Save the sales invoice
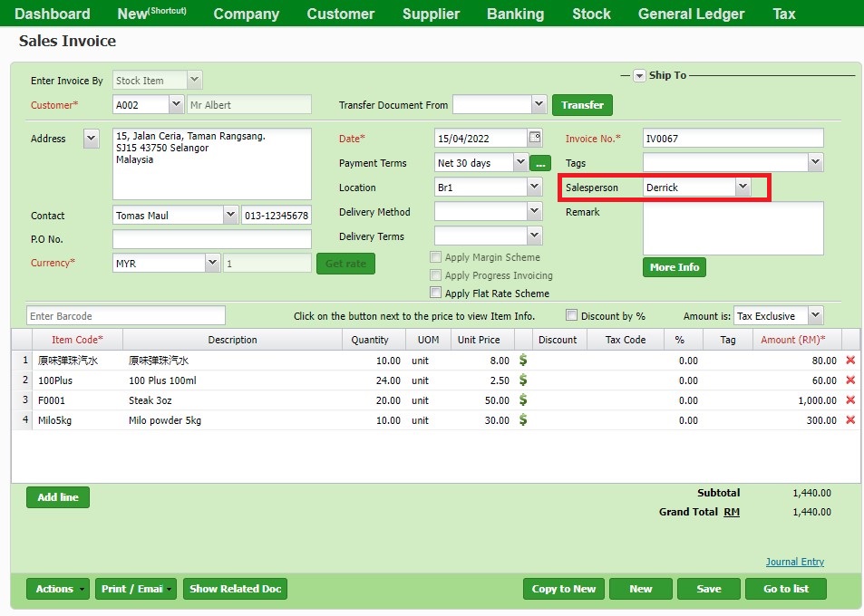The width and height of the screenshot is (864, 616). coord(708,588)
